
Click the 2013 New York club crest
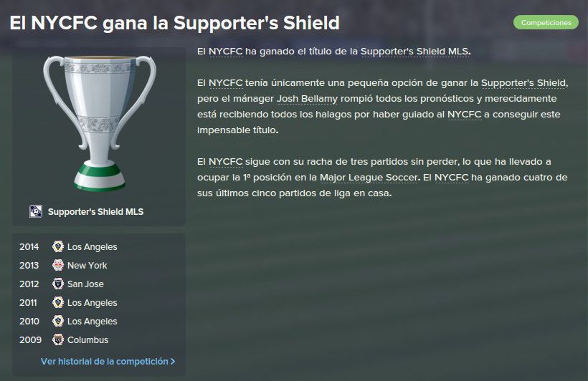58,265
